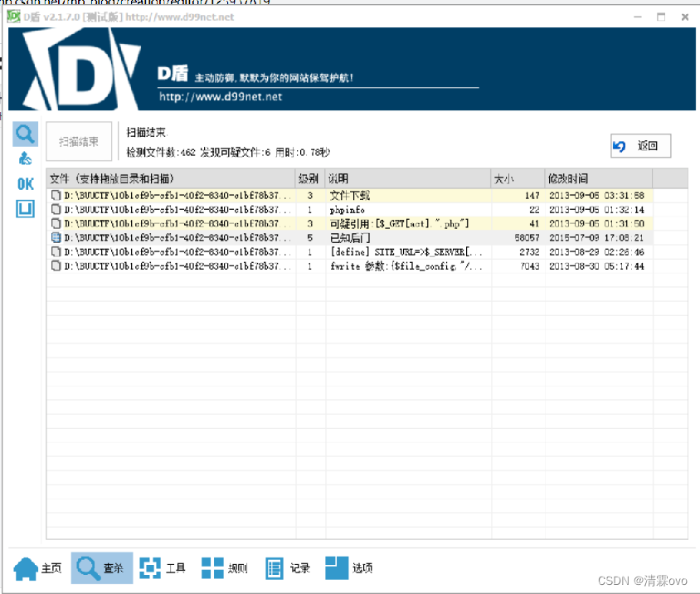This screenshot has height=594, width=700.
Task: Sort by 文件 column header
Action: (x=171, y=178)
